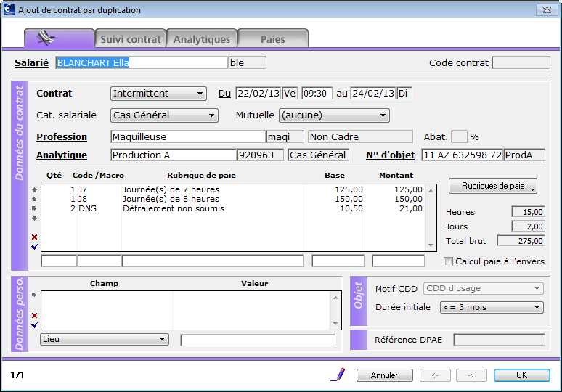Delete personal data entry with red X
This screenshot has height=392, width=562.
click(x=34, y=315)
